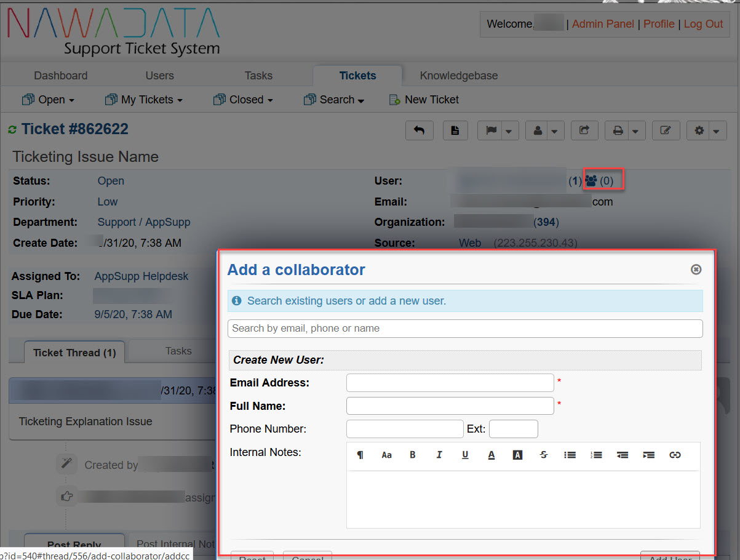740x560 pixels.
Task: Click the insert link icon in editor
Action: pyautogui.click(x=675, y=455)
